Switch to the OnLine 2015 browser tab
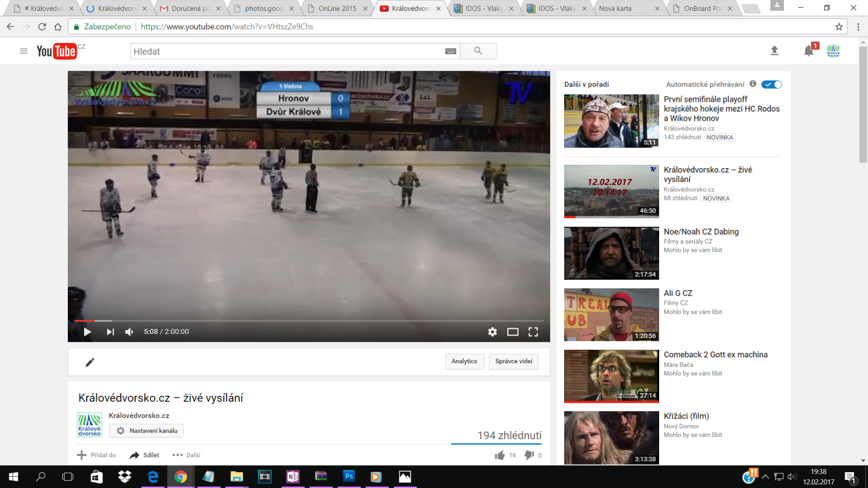 coord(336,9)
